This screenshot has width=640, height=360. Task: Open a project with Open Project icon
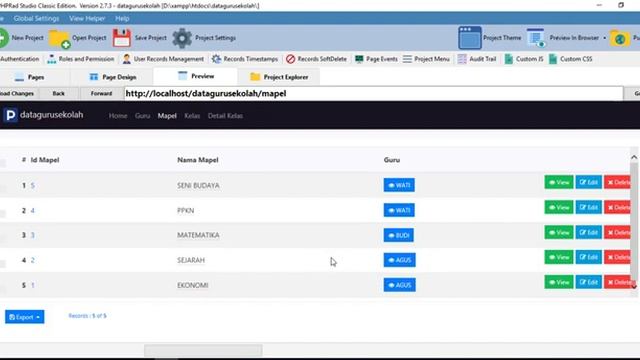pos(59,38)
